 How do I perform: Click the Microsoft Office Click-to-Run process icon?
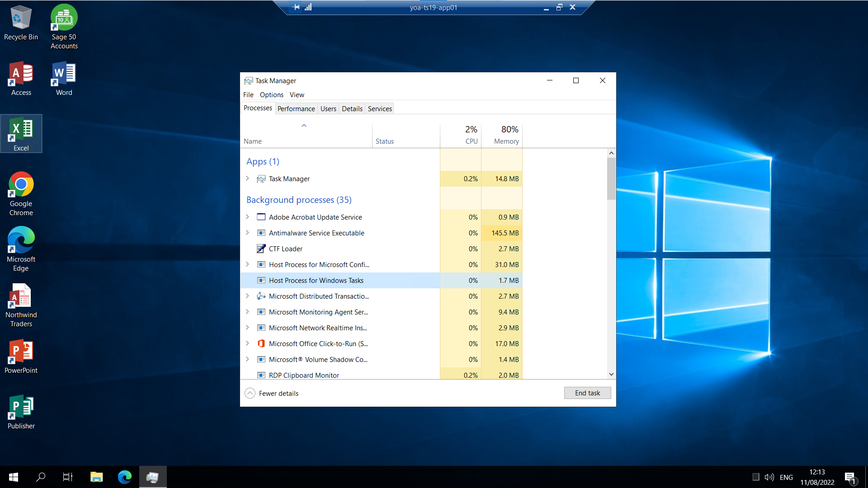point(261,344)
